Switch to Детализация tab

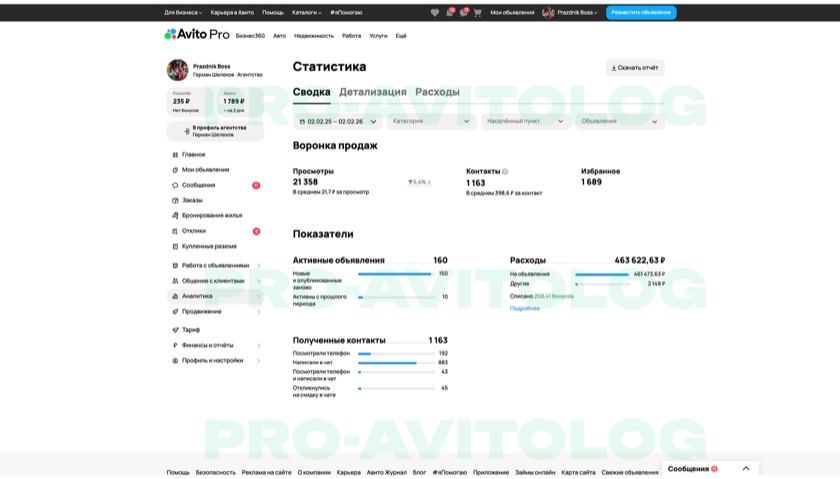click(373, 92)
